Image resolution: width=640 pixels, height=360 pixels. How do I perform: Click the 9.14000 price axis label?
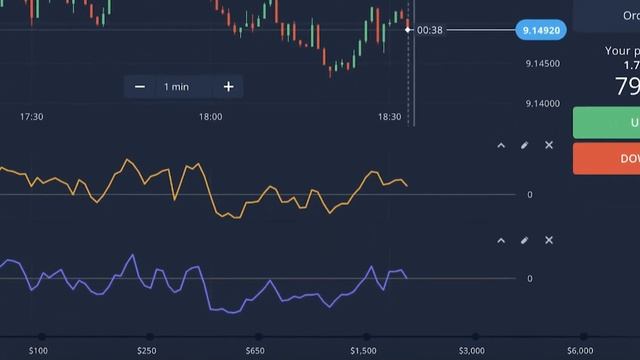(x=542, y=104)
